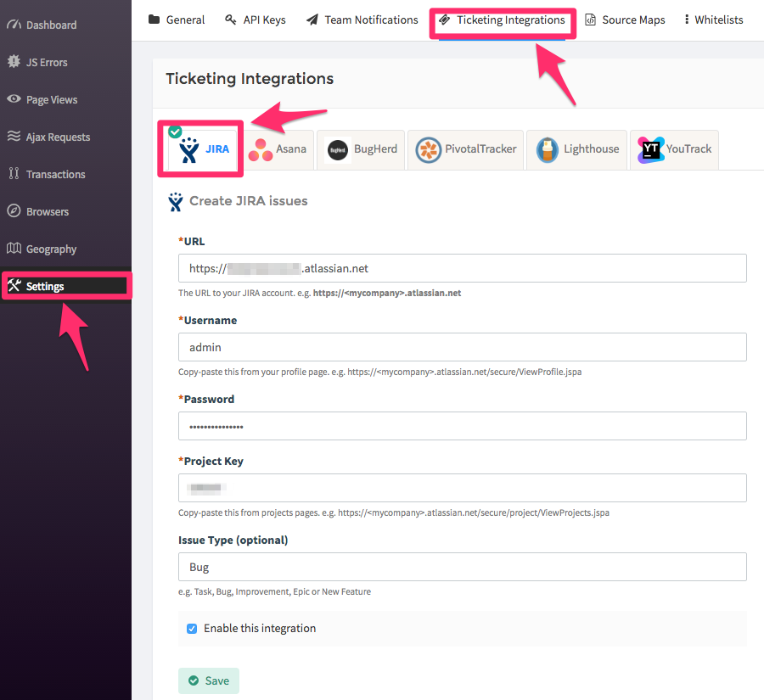Click the PivotalTracker logo icon
The height and width of the screenshot is (700, 764).
(429, 149)
